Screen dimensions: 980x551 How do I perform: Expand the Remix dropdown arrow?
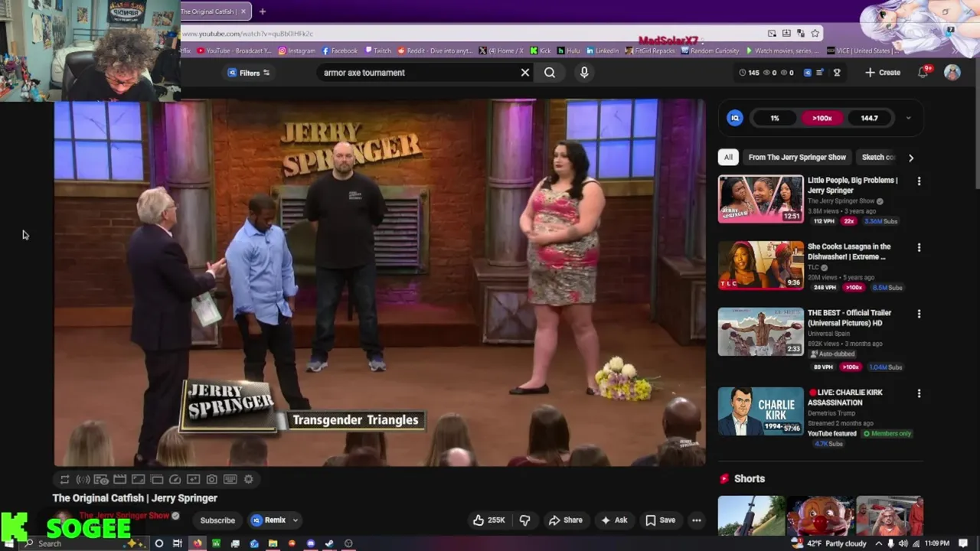[x=295, y=520]
